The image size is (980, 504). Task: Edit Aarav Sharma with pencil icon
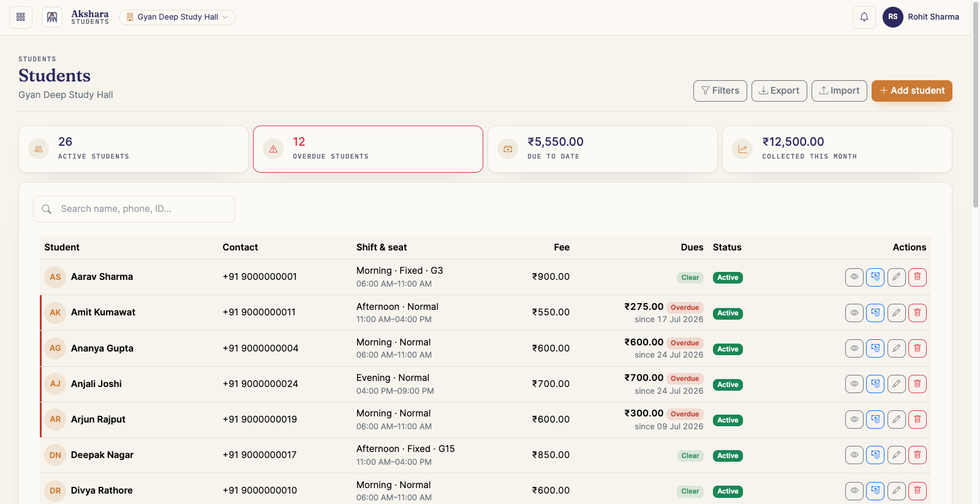[x=896, y=277]
